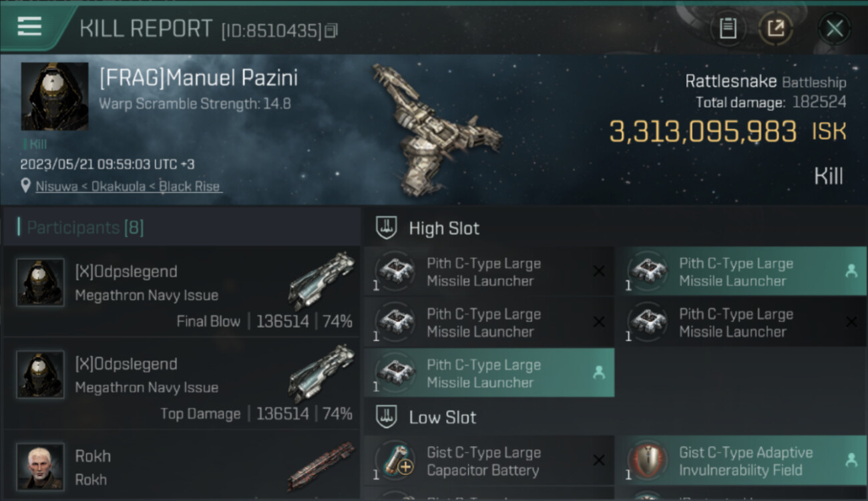Click the Megathron Navy Issue ship image for Final Blow

(322, 281)
